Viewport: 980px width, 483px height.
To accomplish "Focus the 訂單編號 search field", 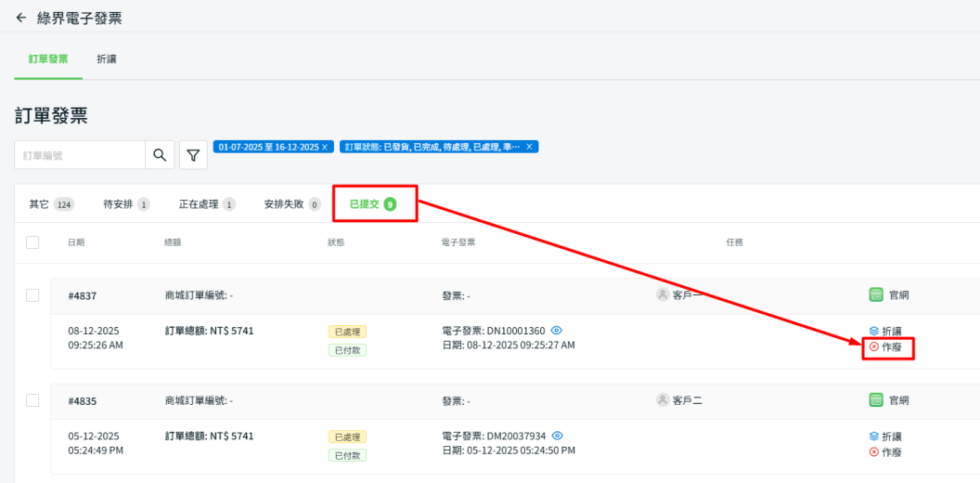I will [x=80, y=155].
